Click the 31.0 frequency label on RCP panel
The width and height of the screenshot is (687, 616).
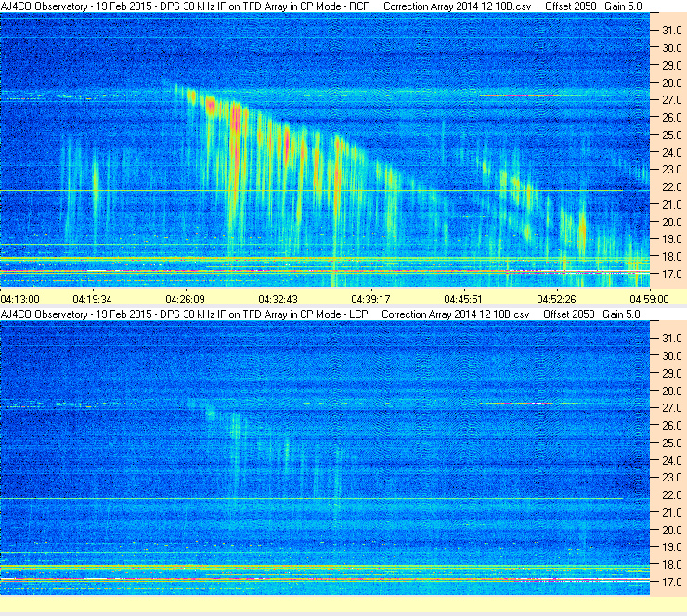(672, 31)
